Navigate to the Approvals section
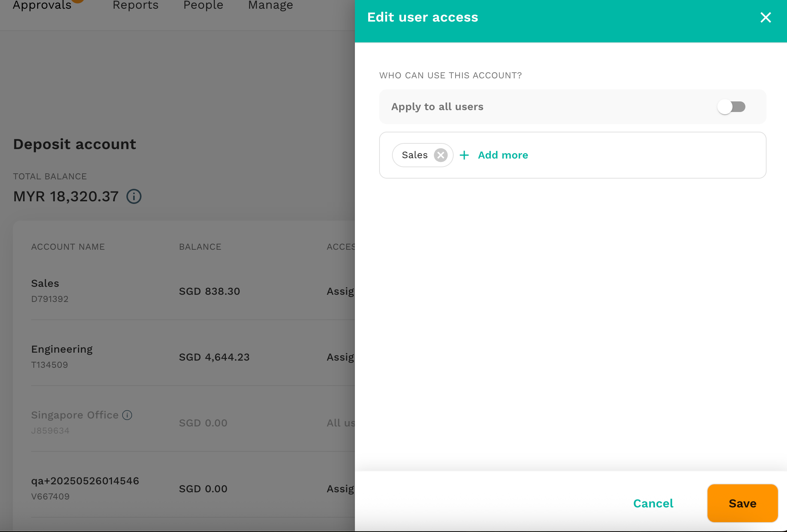The width and height of the screenshot is (787, 532). point(42,5)
